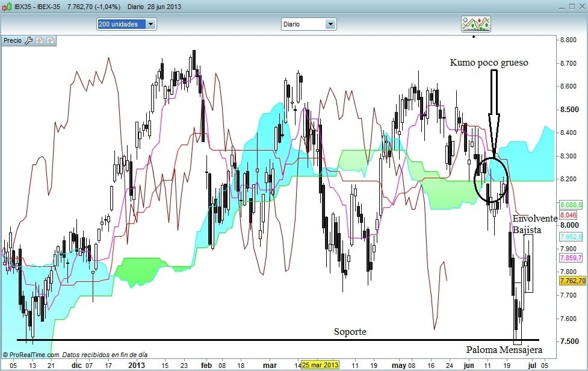This screenshot has width=588, height=371.
Task: Select the green 8.088,8 price label
Action: [x=571, y=205]
